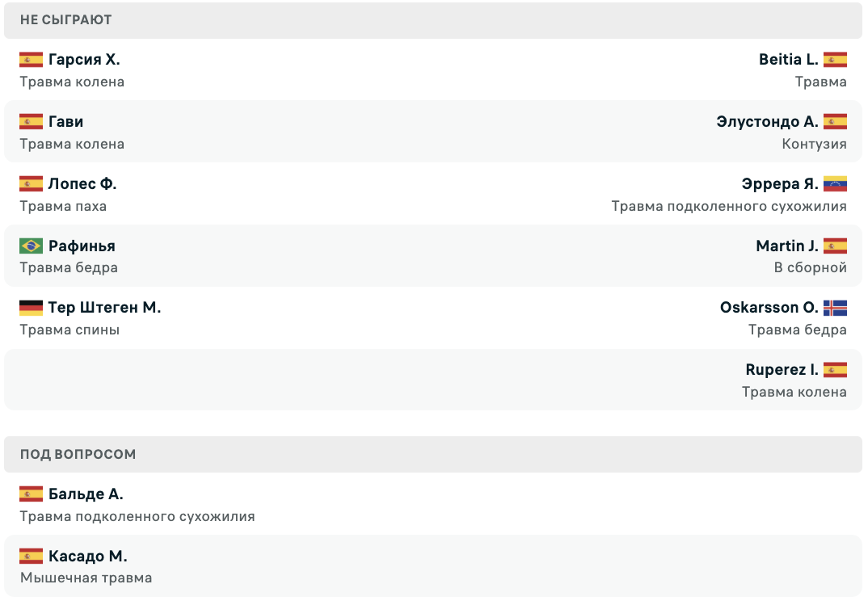The width and height of the screenshot is (868, 601).
Task: Click Spain flag next to Гарсия Х.
Action: point(31,59)
